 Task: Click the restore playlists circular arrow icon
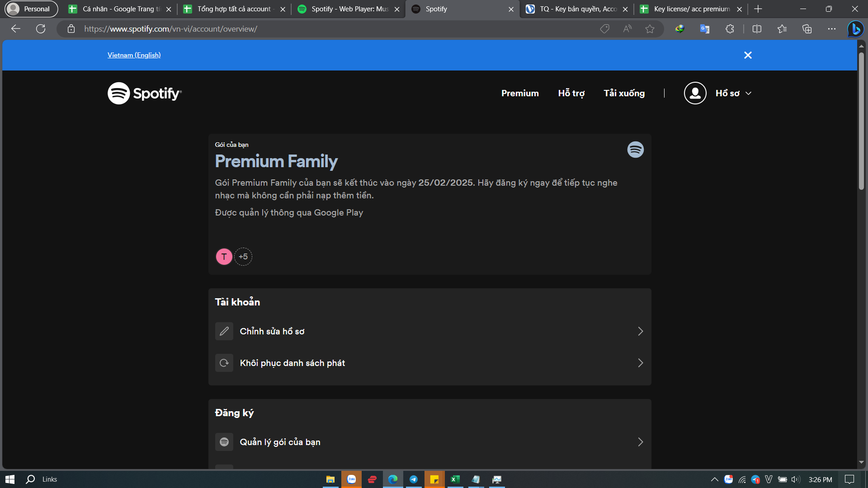224,363
